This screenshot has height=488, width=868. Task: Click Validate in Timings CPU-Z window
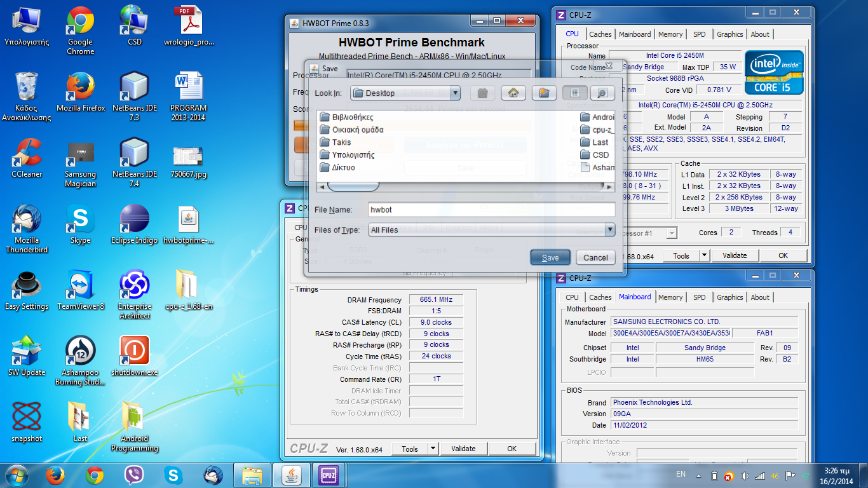(464, 449)
